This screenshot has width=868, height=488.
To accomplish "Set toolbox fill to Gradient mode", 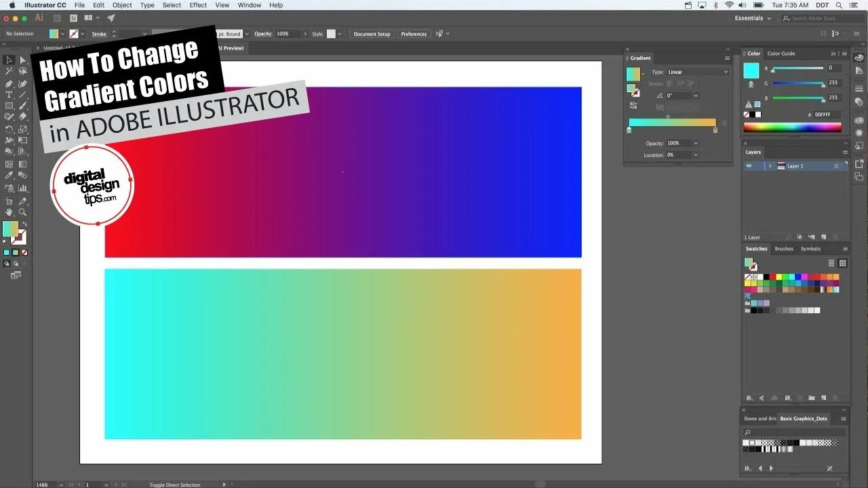I will click(x=15, y=252).
